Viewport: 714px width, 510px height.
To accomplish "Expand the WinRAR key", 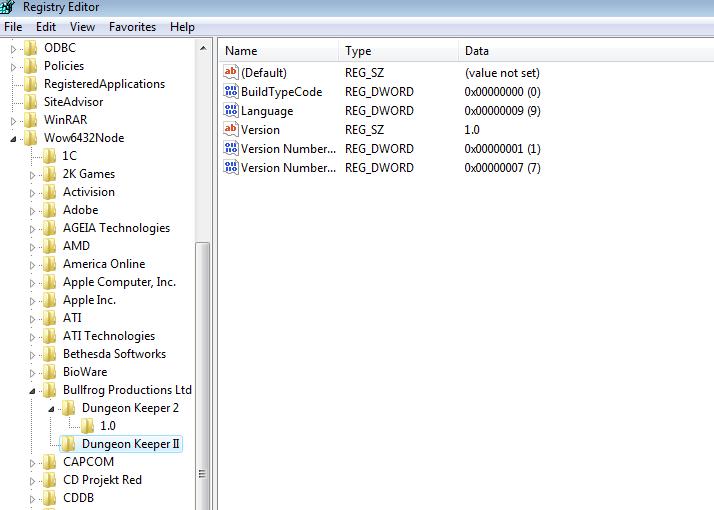I will tap(13, 121).
